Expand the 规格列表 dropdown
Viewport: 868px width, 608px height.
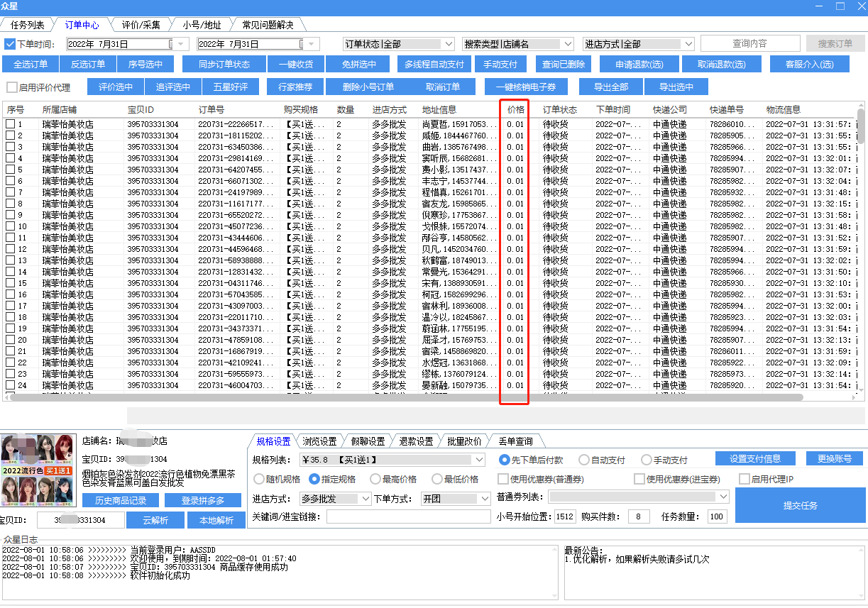click(x=392, y=460)
